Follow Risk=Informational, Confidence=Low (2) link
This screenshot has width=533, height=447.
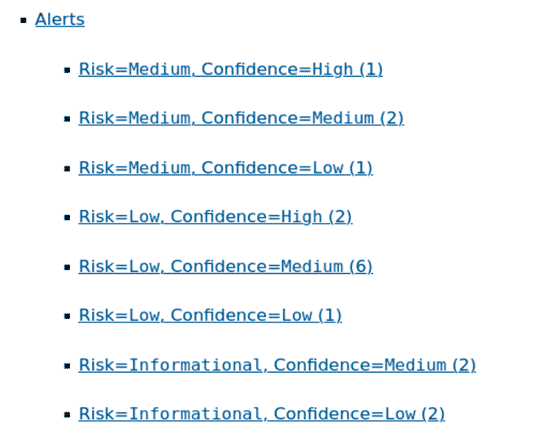coord(262,414)
